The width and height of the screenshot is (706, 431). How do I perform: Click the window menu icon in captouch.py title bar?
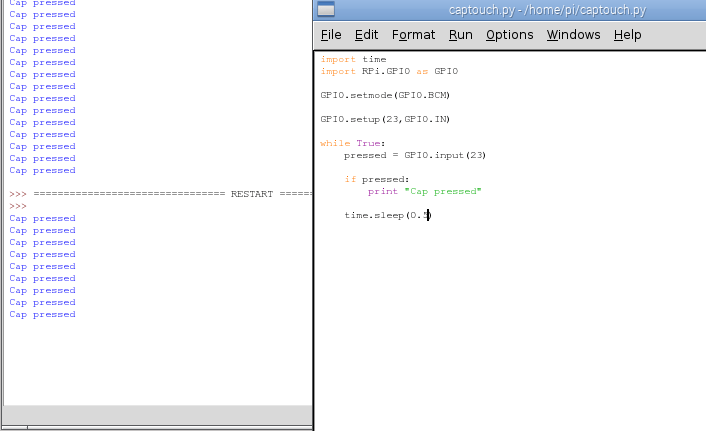click(x=326, y=9)
